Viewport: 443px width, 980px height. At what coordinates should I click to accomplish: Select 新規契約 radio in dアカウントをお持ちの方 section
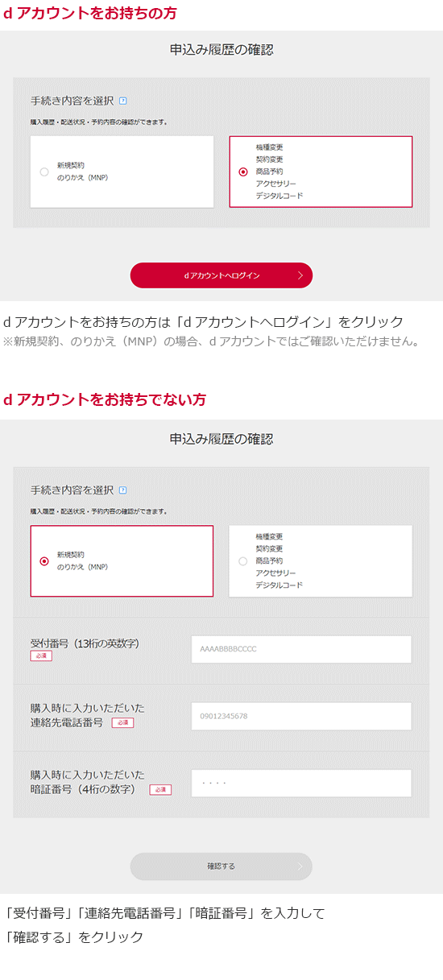[43, 172]
